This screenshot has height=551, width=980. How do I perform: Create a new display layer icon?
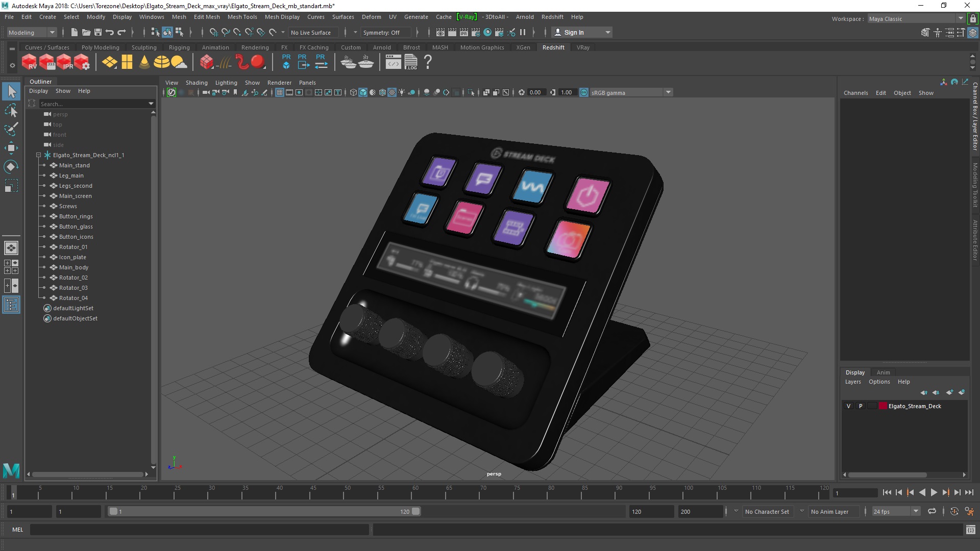pyautogui.click(x=949, y=392)
